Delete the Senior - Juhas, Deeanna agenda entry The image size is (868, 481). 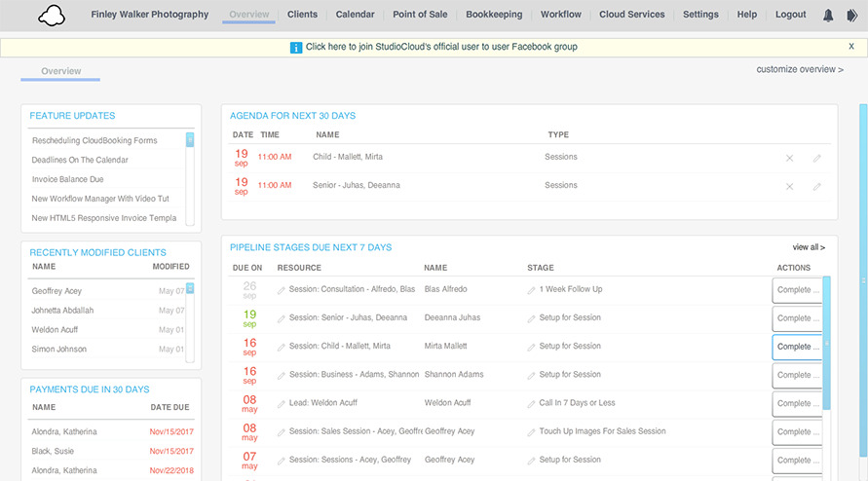tap(789, 187)
